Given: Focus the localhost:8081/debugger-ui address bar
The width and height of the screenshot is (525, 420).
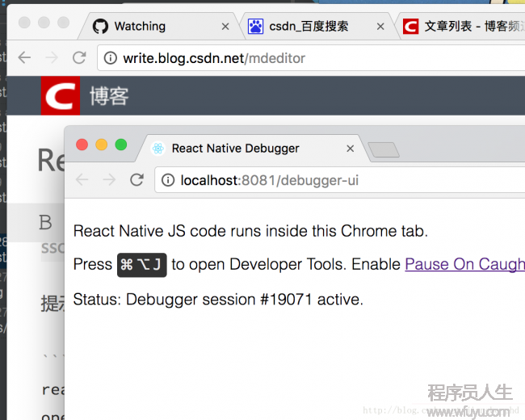Looking at the screenshot, I should [340, 180].
